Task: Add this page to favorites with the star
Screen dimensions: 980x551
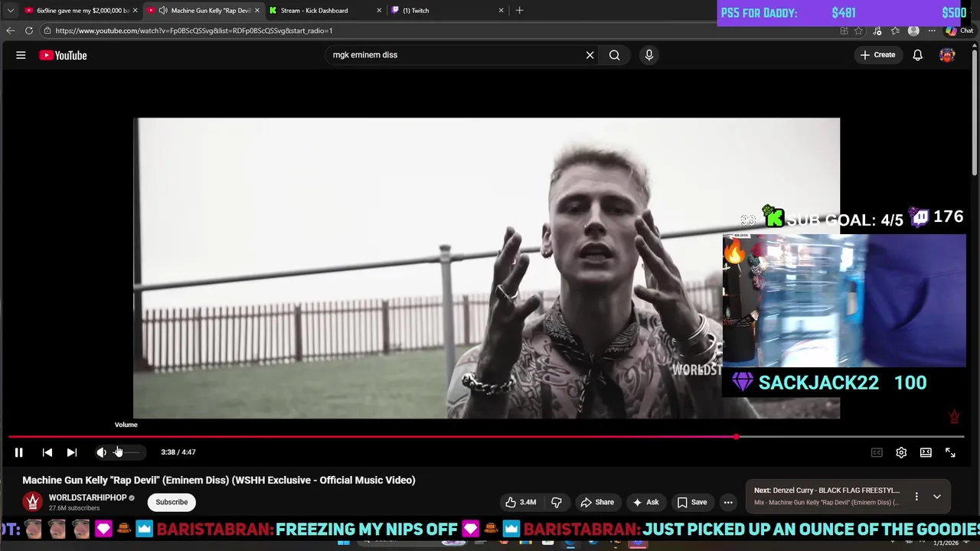Action: click(858, 31)
